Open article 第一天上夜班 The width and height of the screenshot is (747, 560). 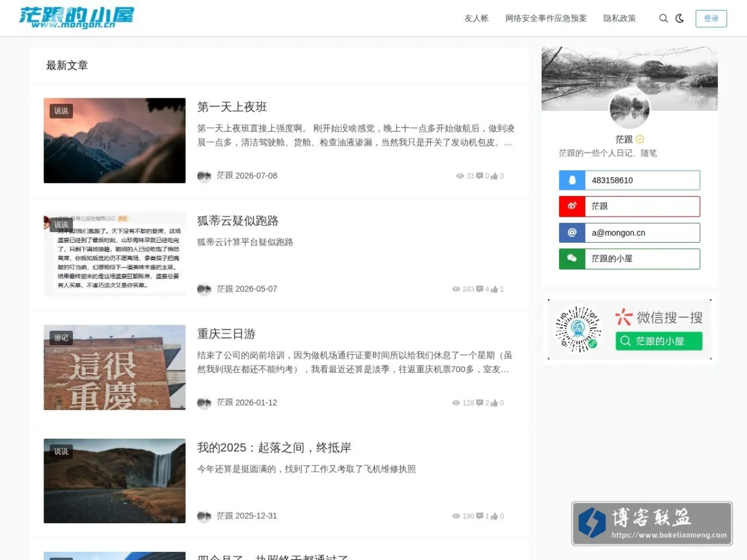click(x=232, y=107)
